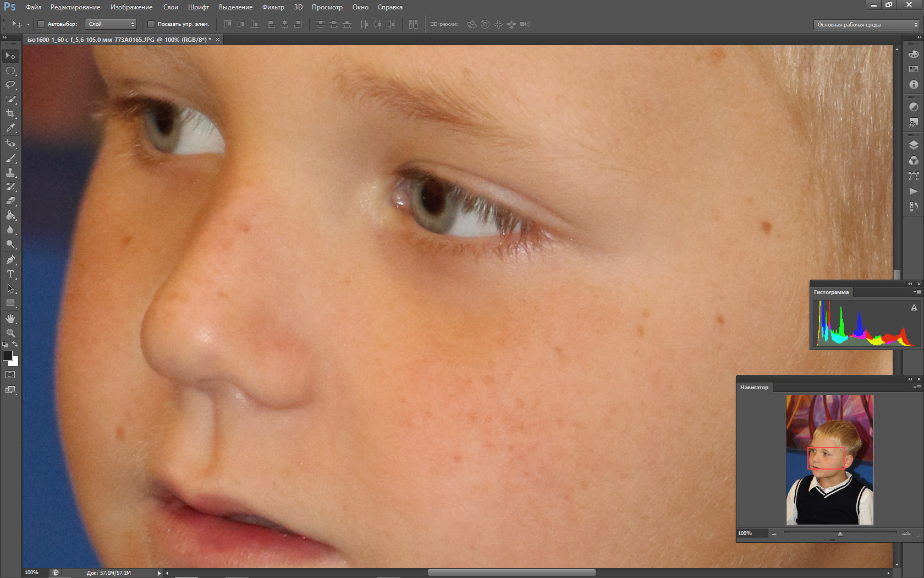Open the foreground color swatch

8,356
